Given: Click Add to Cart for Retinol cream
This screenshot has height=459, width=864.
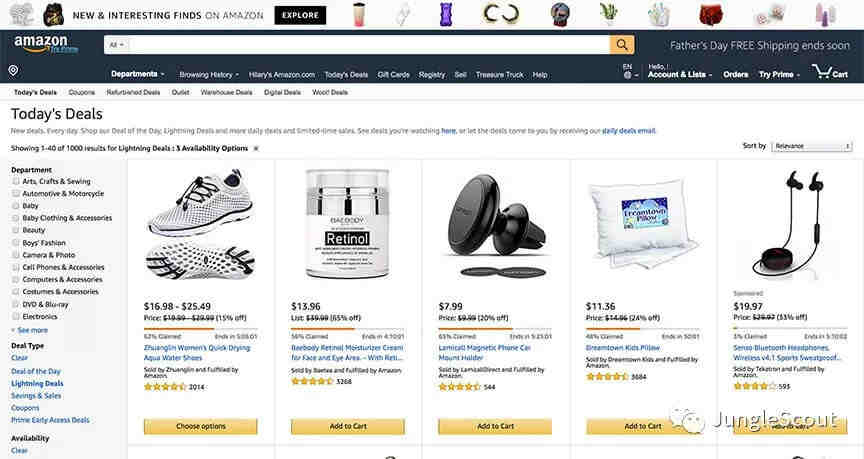Looking at the screenshot, I should [348, 426].
